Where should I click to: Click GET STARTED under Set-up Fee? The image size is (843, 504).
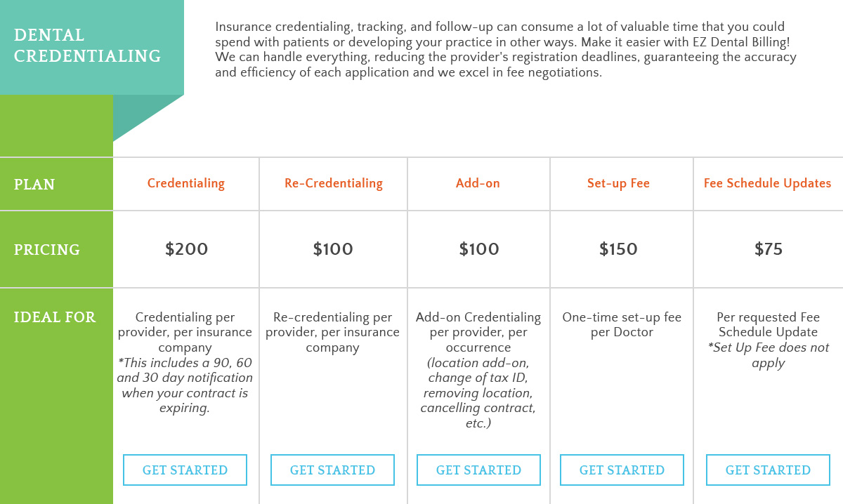pos(621,470)
